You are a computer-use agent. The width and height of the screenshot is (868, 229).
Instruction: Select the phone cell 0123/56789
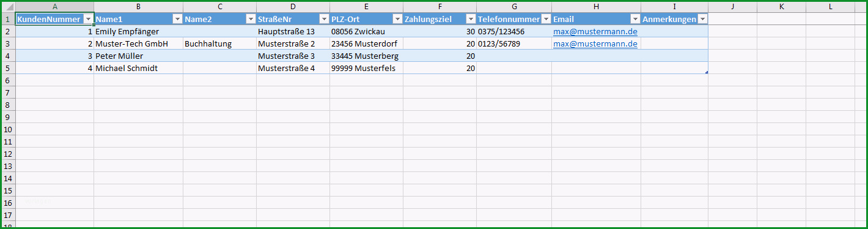coord(514,43)
